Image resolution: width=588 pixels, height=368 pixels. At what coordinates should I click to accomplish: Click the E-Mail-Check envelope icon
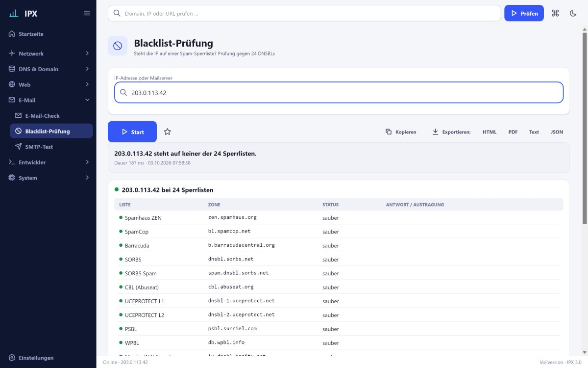pyautogui.click(x=18, y=116)
